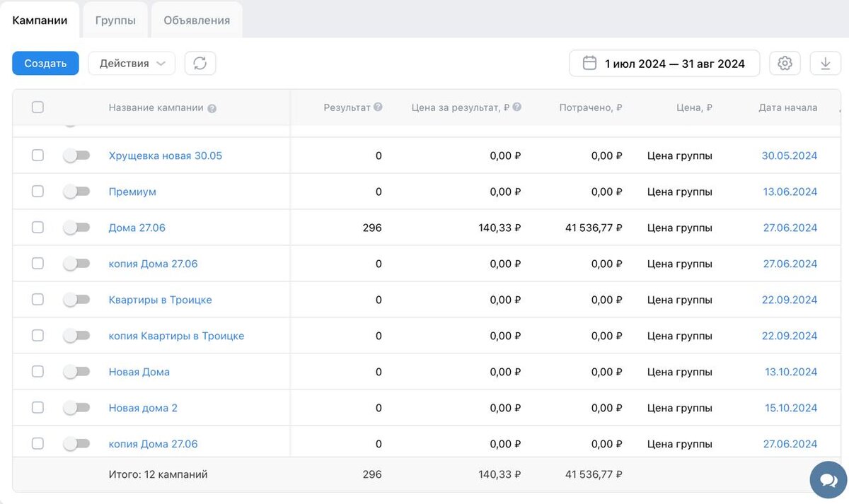Sort by Потрачено column header
The height and width of the screenshot is (504, 849).
590,108
